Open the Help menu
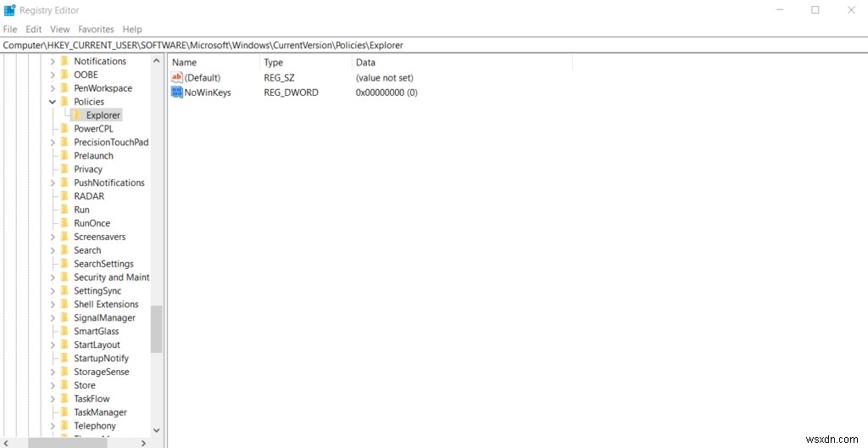868x448 pixels. pyautogui.click(x=132, y=29)
